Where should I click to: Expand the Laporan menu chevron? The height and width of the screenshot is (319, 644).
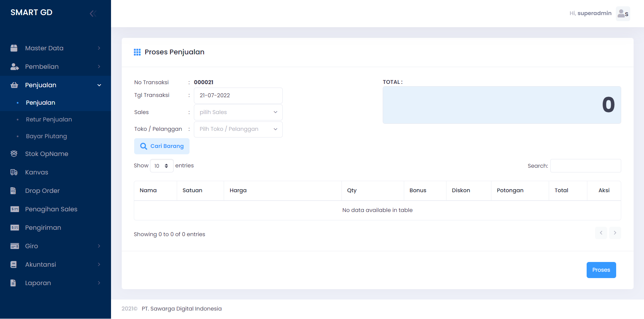pos(99,283)
